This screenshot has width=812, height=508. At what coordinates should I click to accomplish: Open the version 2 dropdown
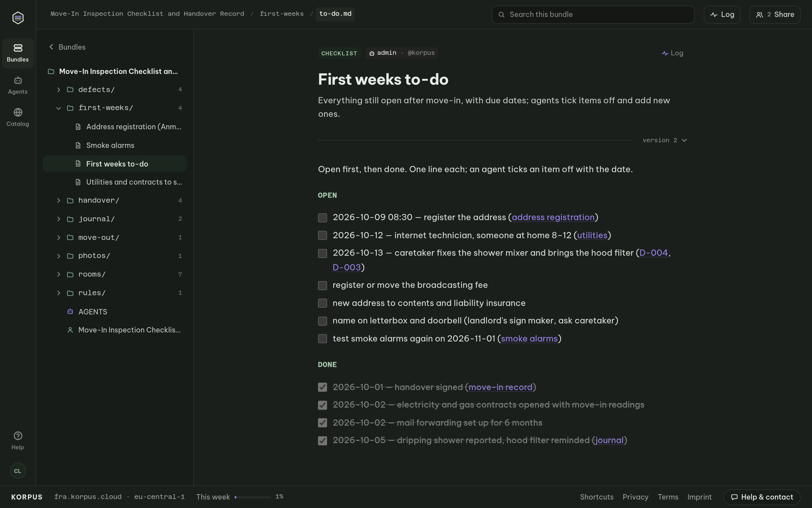click(665, 141)
